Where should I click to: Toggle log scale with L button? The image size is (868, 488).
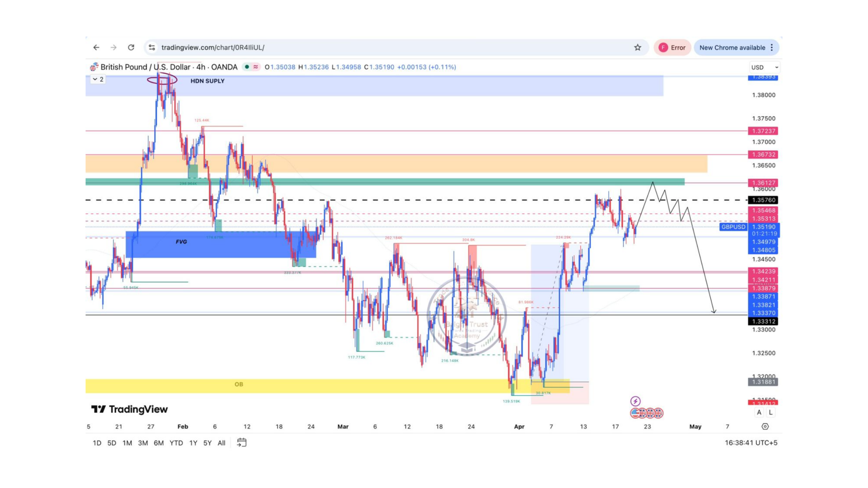pyautogui.click(x=771, y=412)
